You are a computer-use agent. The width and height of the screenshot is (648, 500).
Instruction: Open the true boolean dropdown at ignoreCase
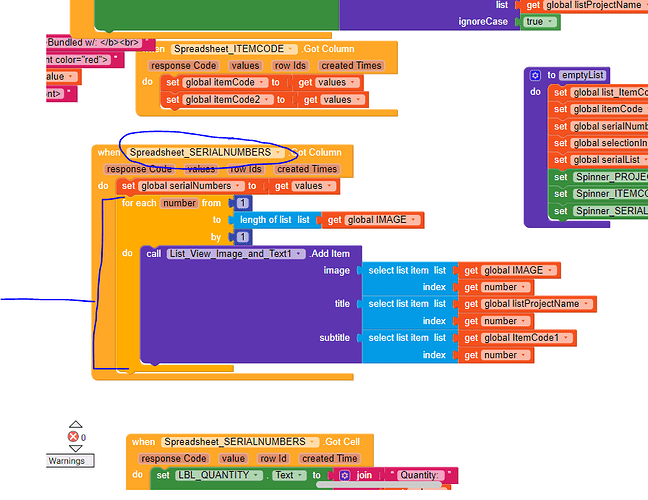550,21
